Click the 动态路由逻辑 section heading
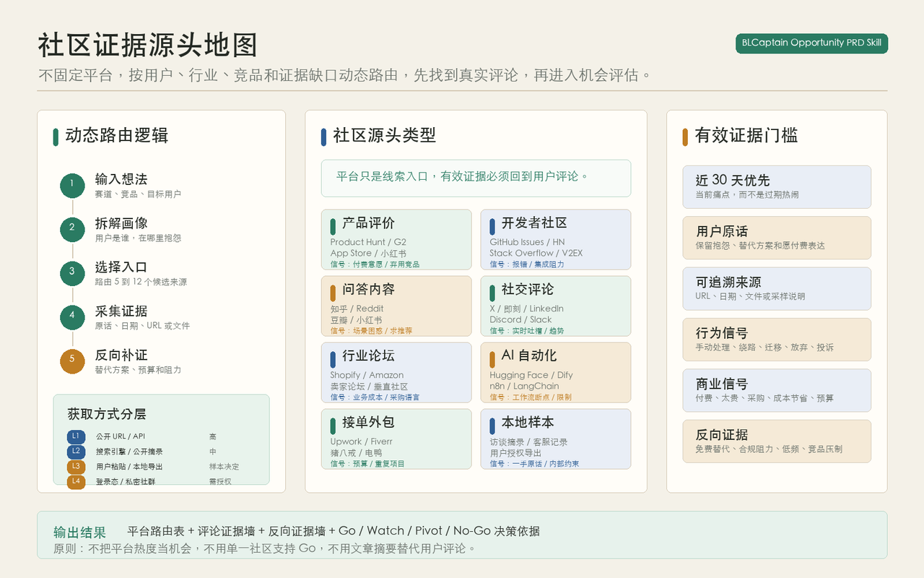Screen dimensions: 924x578 pos(117,135)
